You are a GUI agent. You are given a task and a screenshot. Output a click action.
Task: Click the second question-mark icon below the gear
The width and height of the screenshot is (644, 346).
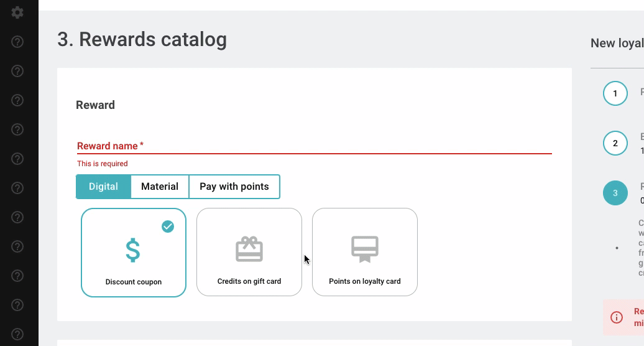pos(17,71)
